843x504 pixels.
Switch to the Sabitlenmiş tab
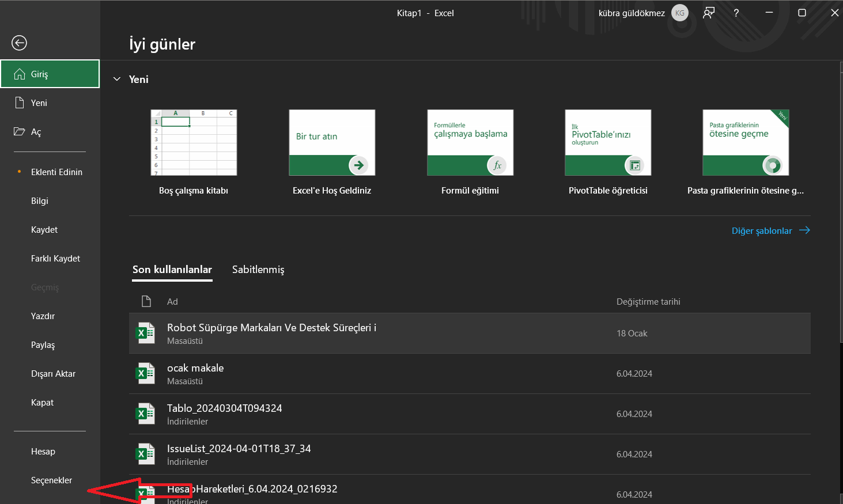pyautogui.click(x=258, y=270)
